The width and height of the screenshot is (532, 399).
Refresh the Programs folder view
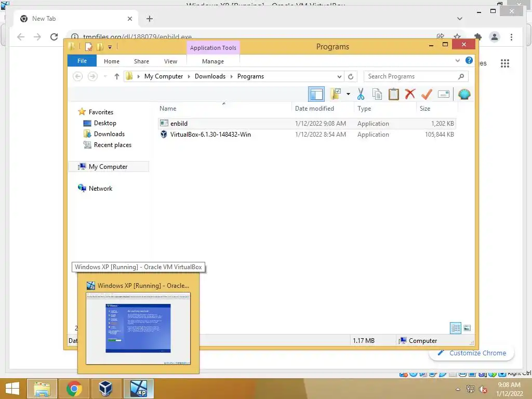351,77
